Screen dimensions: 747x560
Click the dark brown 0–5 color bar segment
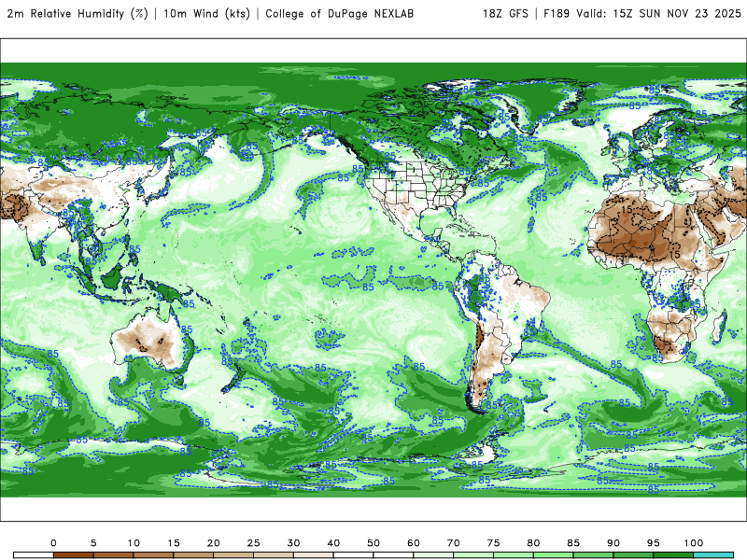point(74,555)
